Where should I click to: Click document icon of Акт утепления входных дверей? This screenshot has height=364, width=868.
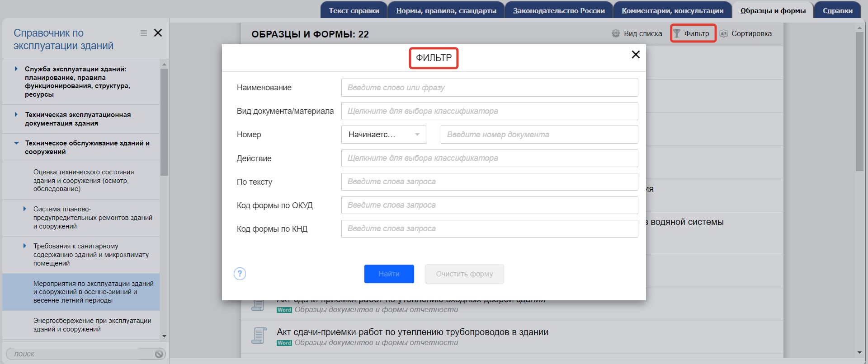coord(258,304)
